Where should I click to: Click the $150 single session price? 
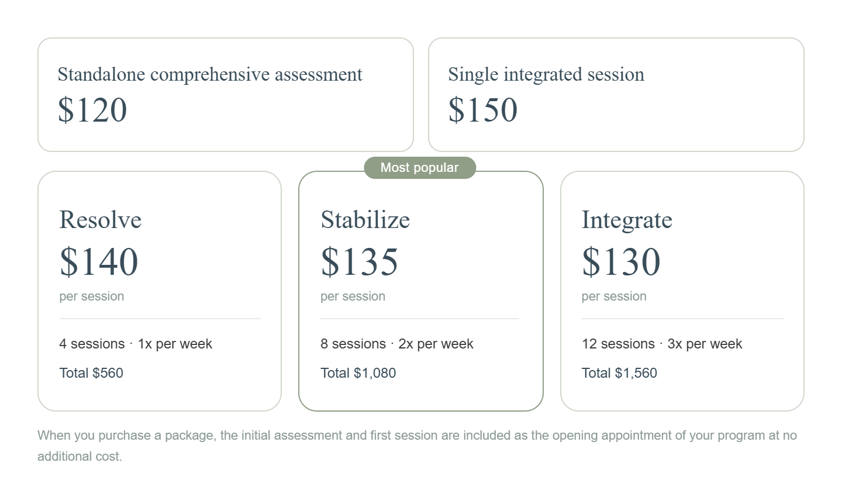(x=483, y=110)
